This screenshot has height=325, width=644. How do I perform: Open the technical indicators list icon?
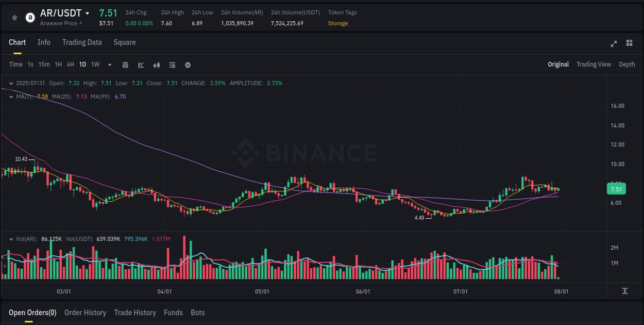pos(172,65)
